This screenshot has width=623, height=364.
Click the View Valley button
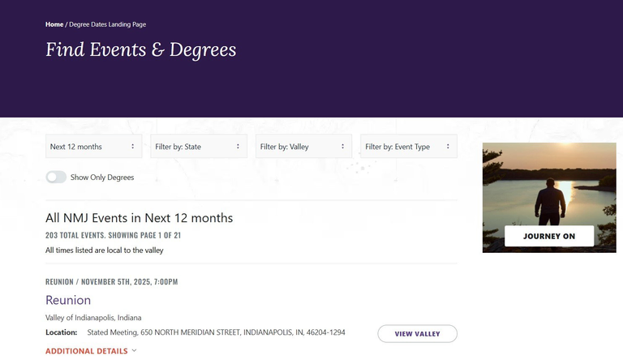point(417,334)
